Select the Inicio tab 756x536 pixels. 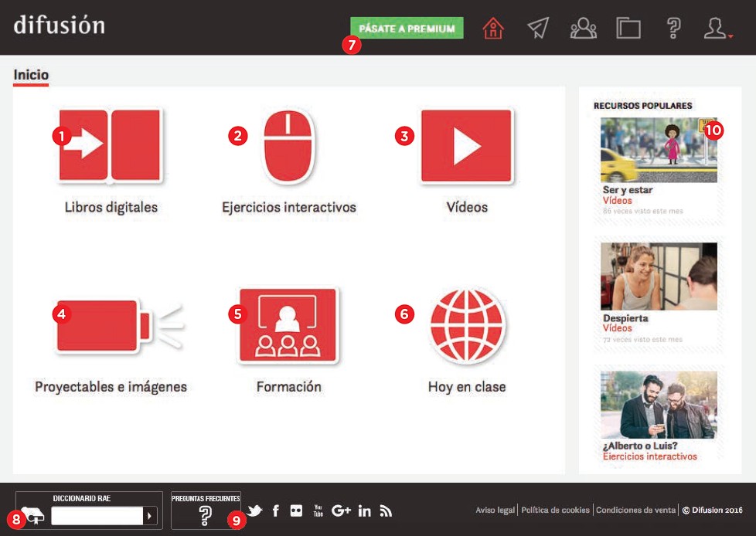pyautogui.click(x=31, y=75)
